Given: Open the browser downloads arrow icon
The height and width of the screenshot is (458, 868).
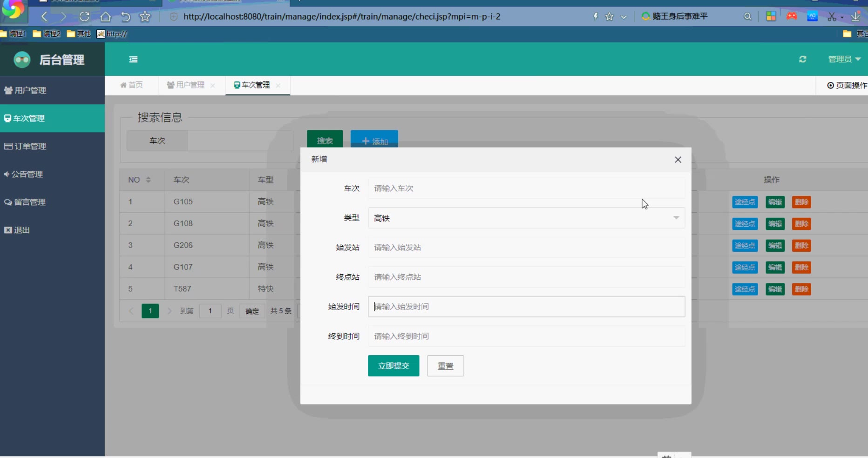Looking at the screenshot, I should 855,17.
